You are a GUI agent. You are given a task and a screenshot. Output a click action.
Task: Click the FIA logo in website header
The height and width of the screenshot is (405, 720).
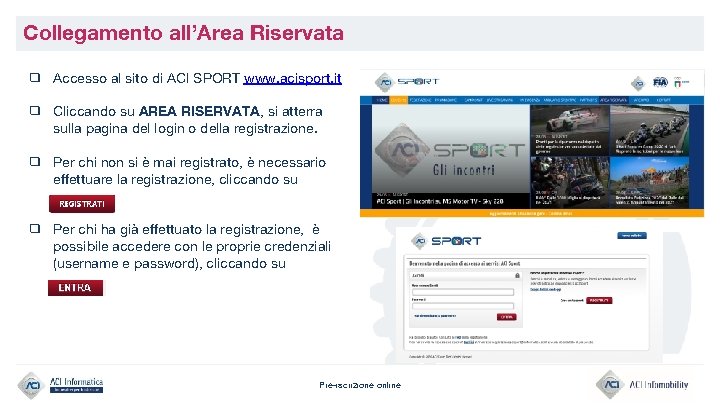(660, 83)
